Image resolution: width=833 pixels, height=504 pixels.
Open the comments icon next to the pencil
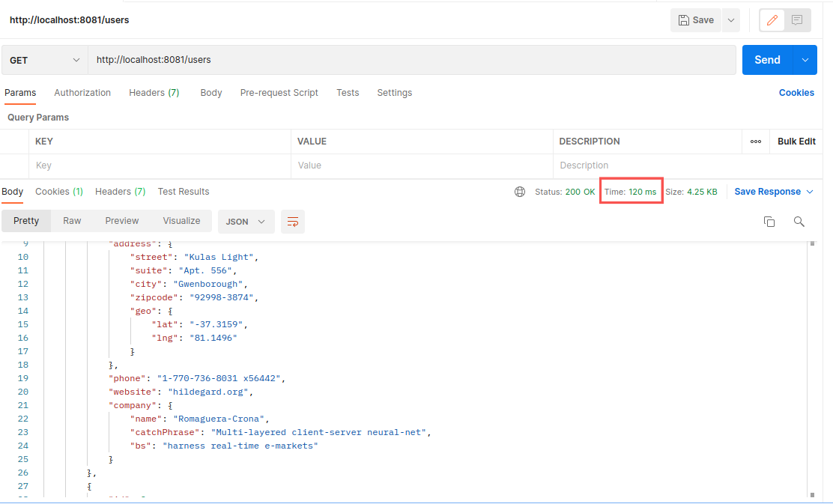(x=797, y=20)
